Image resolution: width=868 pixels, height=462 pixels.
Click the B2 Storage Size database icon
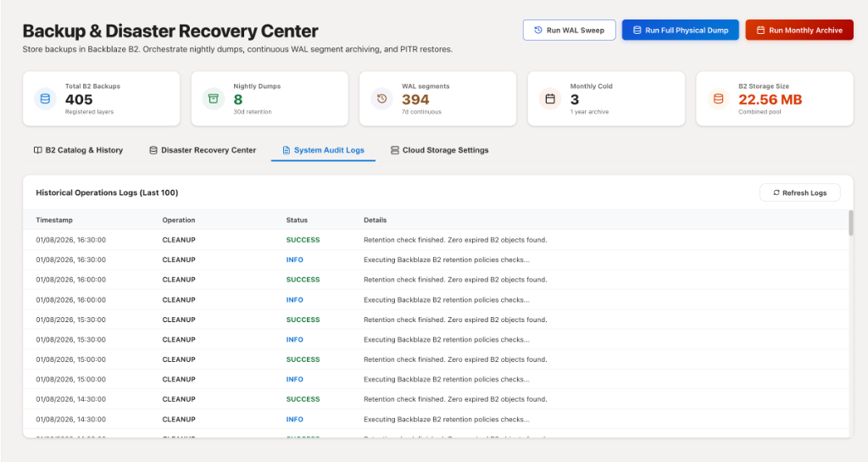718,99
